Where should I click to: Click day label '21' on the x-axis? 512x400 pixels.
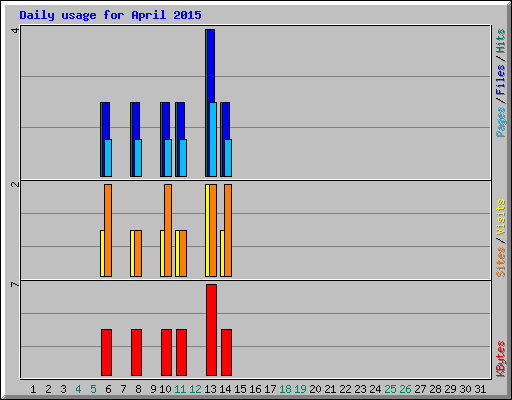[330, 389]
